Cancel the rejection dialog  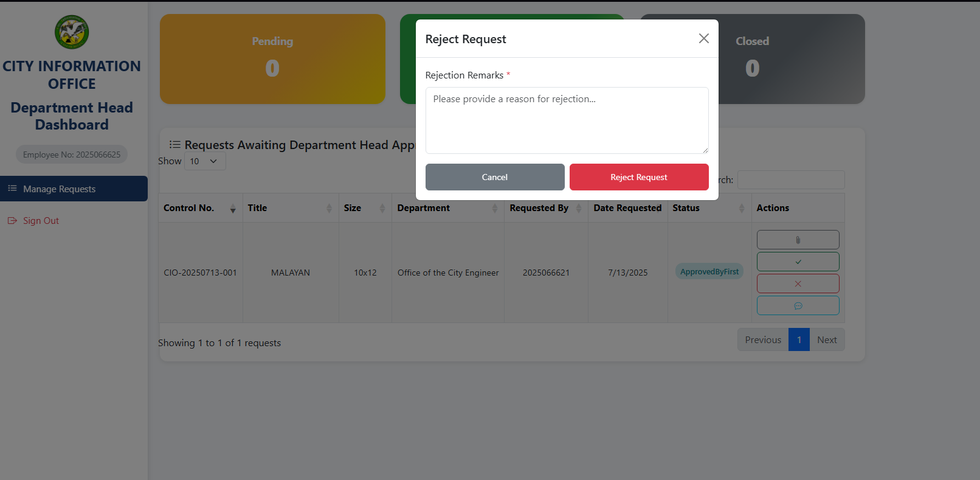coord(495,177)
